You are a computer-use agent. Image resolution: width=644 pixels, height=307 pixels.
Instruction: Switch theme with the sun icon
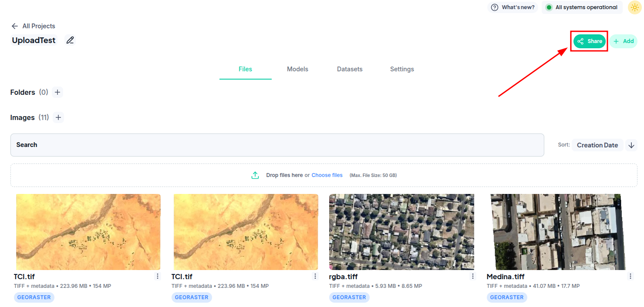(634, 7)
